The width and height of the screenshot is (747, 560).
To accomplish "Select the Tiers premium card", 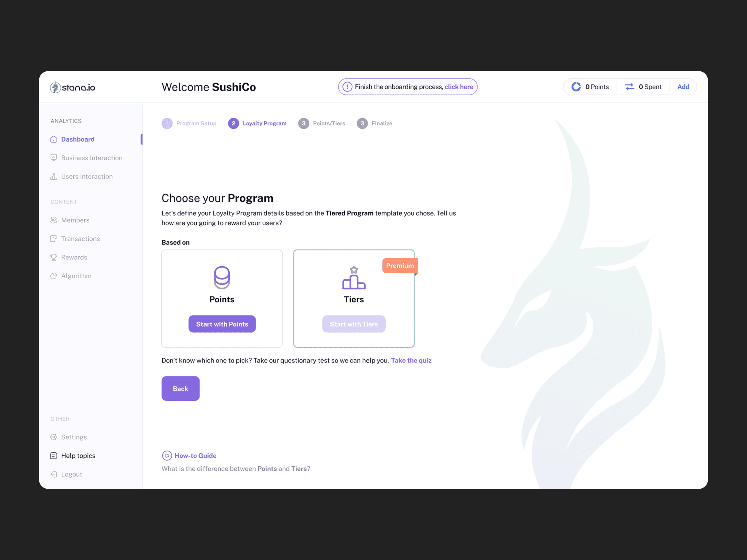I will point(354,299).
